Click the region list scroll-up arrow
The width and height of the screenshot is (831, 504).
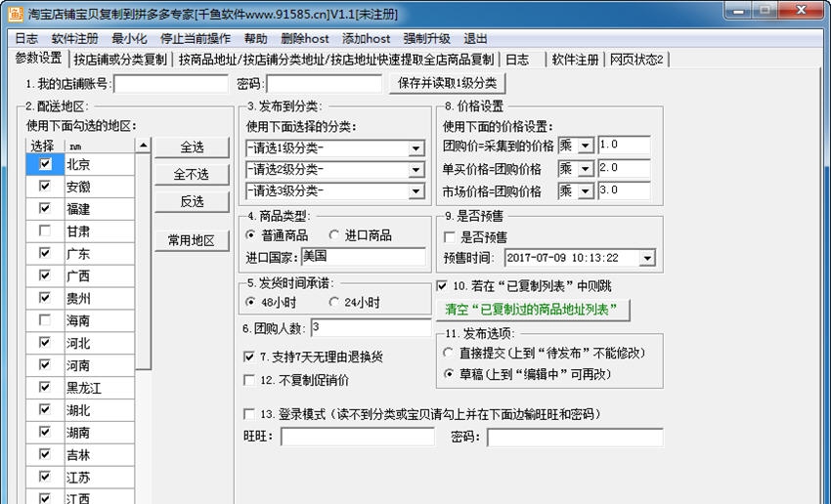(143, 146)
